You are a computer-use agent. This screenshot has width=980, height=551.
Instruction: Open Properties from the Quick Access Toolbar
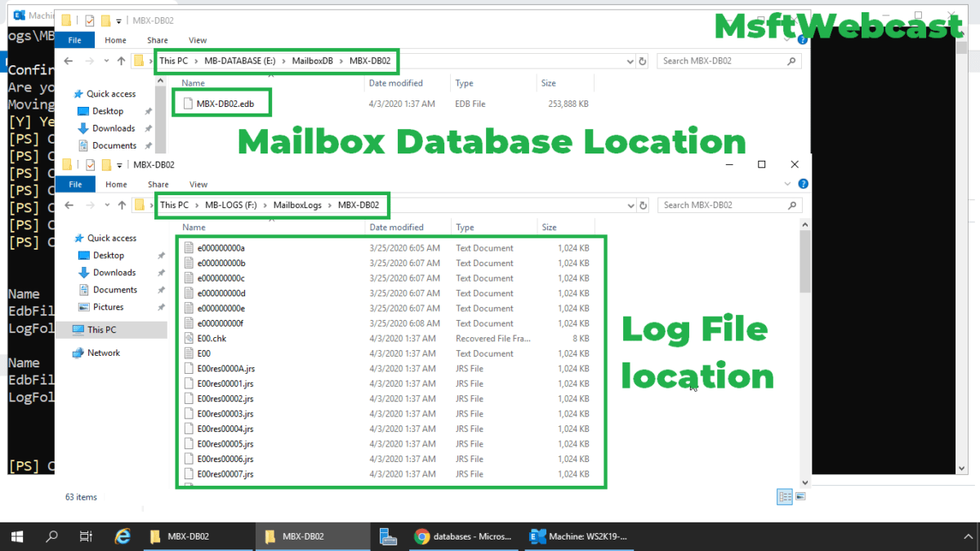(89, 164)
